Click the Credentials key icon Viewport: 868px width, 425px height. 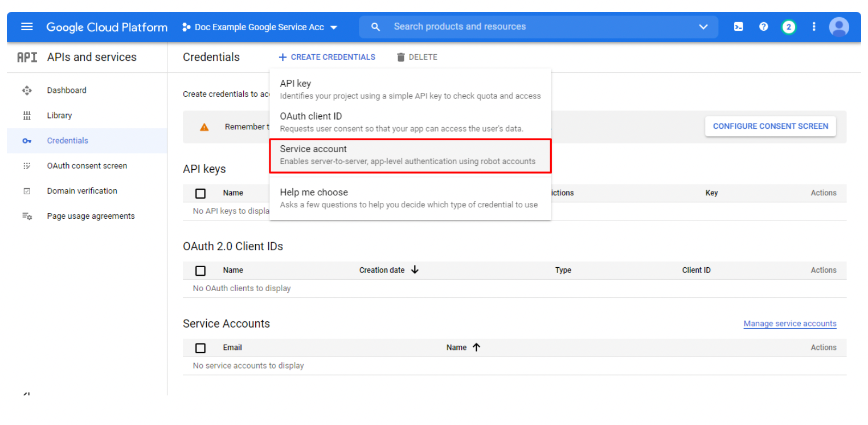(x=27, y=141)
